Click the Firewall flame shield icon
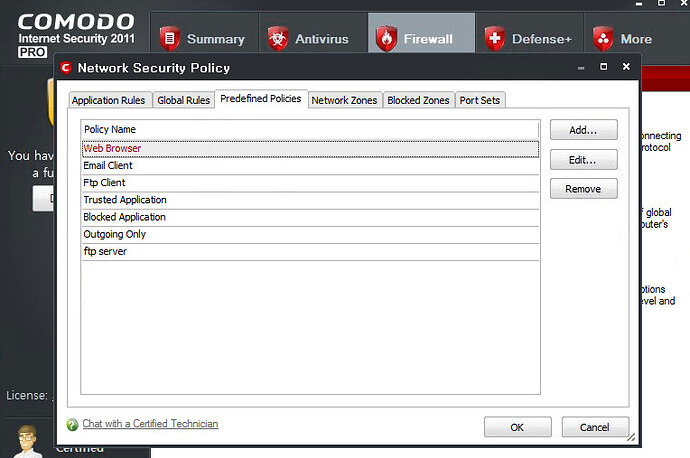690x458 pixels. coord(386,39)
